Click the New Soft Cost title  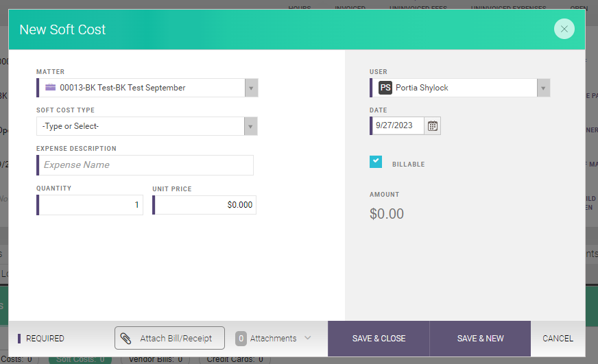click(x=62, y=29)
